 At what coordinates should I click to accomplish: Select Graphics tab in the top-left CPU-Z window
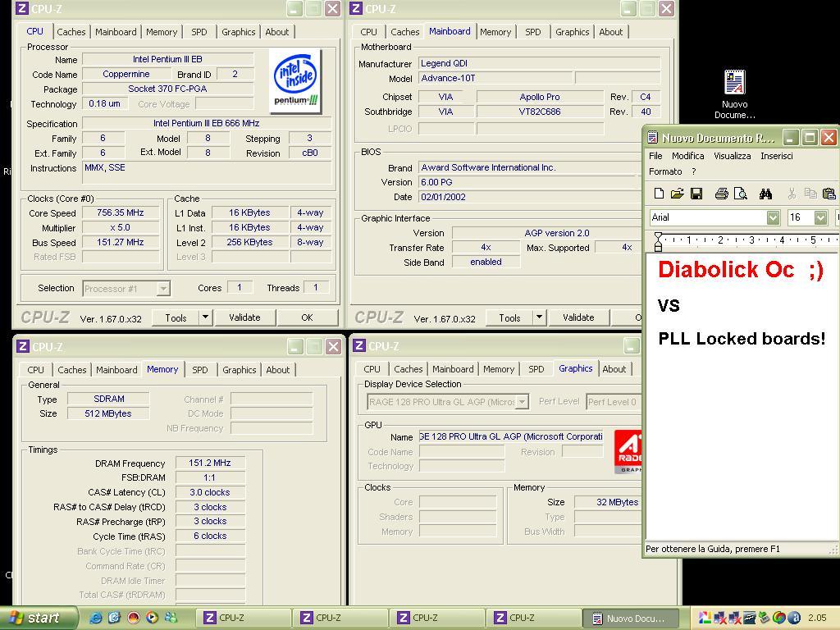click(239, 32)
